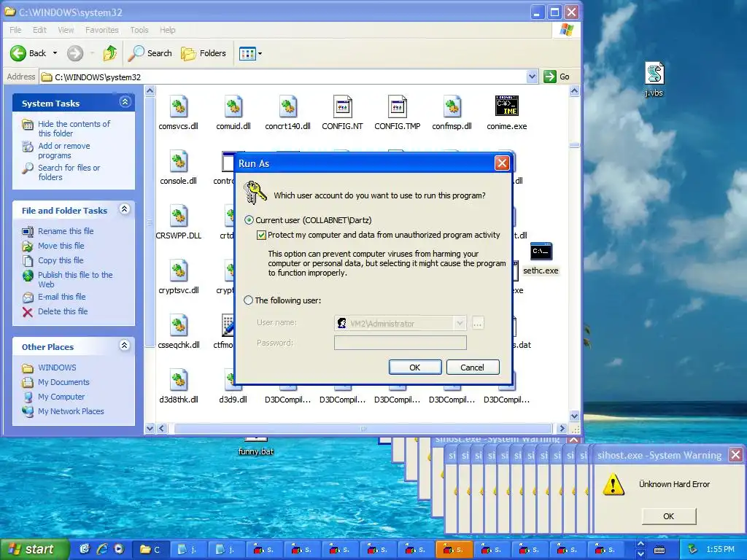Select The following user radio button
The width and height of the screenshot is (747, 560).
(x=248, y=300)
